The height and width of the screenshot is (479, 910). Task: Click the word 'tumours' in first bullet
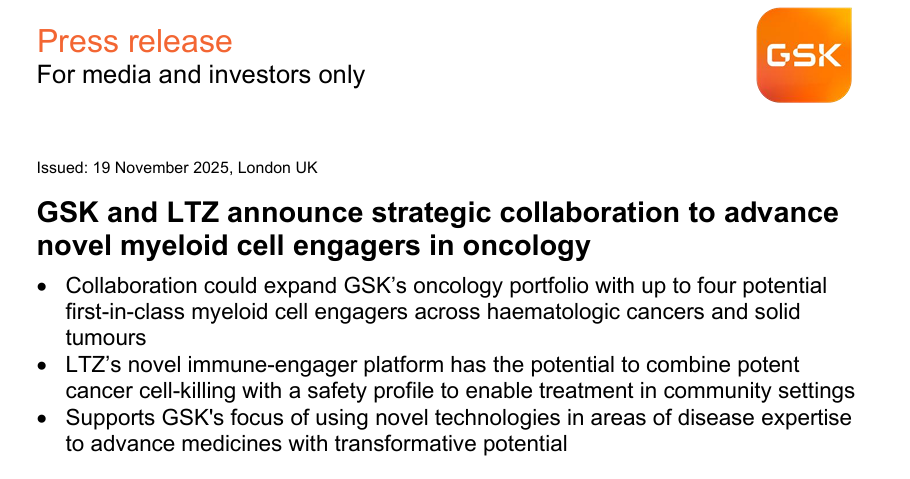(x=106, y=337)
